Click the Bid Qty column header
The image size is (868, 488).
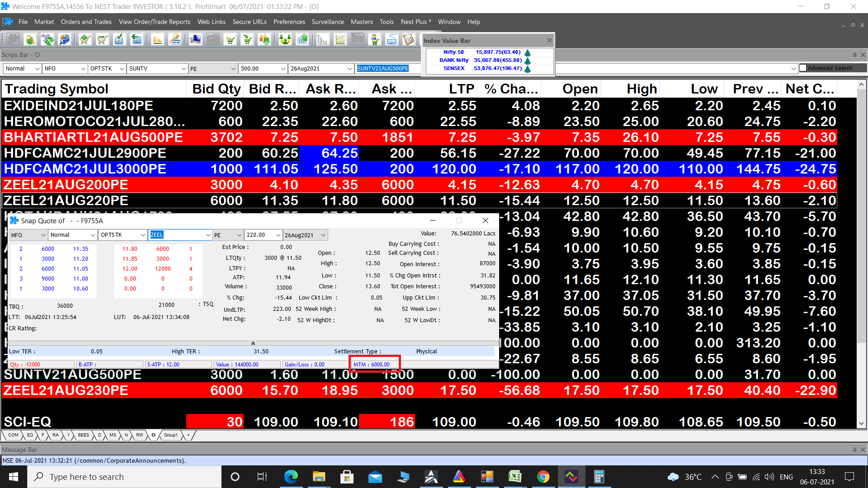tap(215, 89)
